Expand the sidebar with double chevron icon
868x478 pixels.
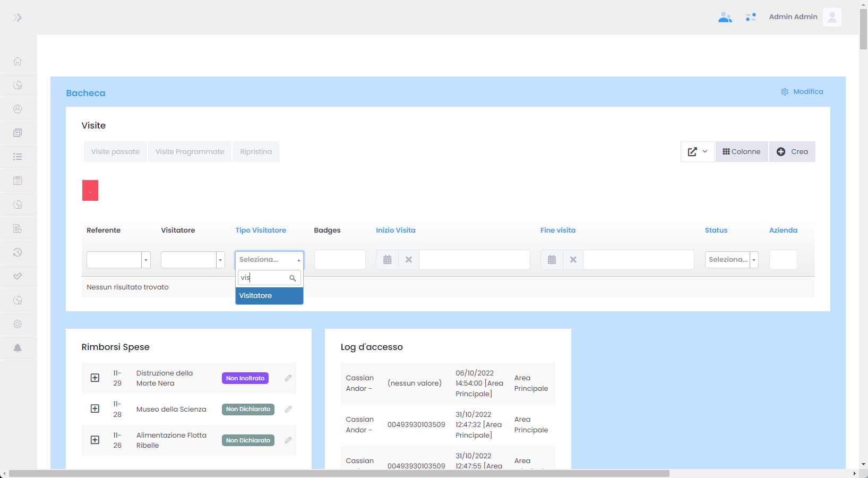(x=18, y=18)
